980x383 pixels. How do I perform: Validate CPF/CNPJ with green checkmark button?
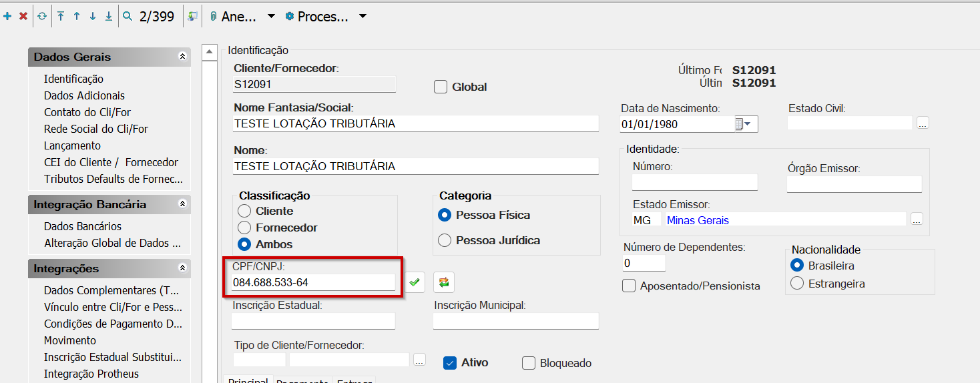pos(415,282)
